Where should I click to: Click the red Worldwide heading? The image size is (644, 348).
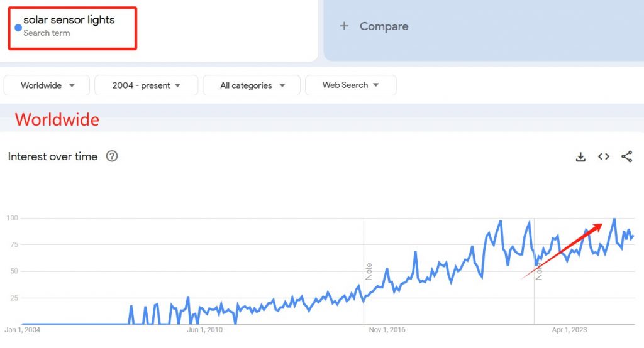(x=57, y=119)
